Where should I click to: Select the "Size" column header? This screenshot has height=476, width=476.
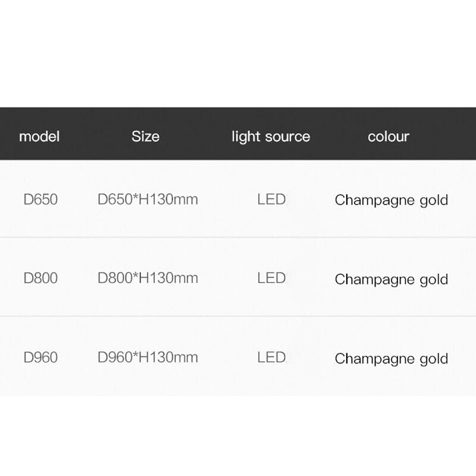pos(145,136)
